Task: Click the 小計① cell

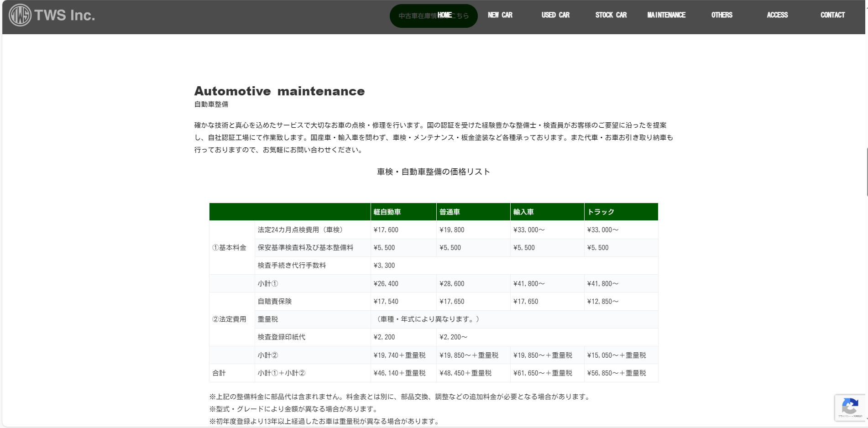Action: 313,284
